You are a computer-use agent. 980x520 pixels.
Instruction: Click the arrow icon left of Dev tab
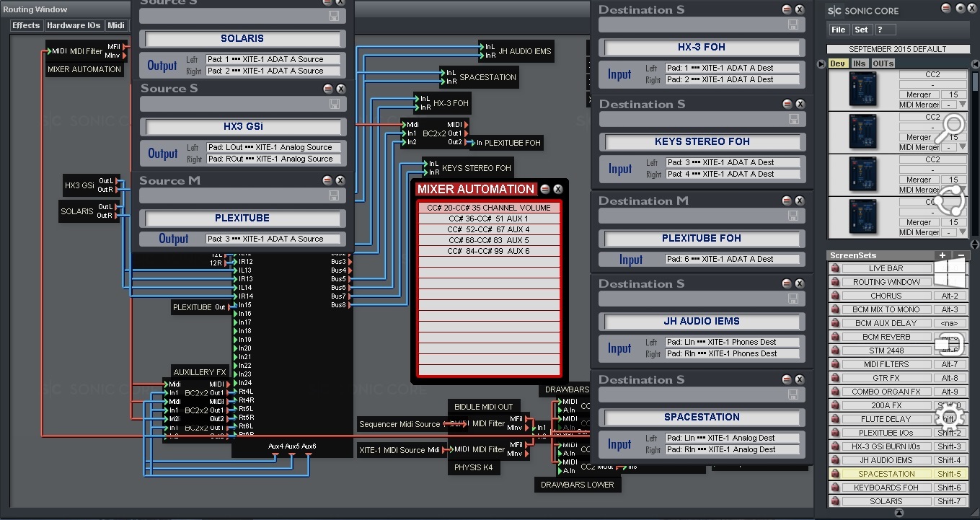coord(821,64)
